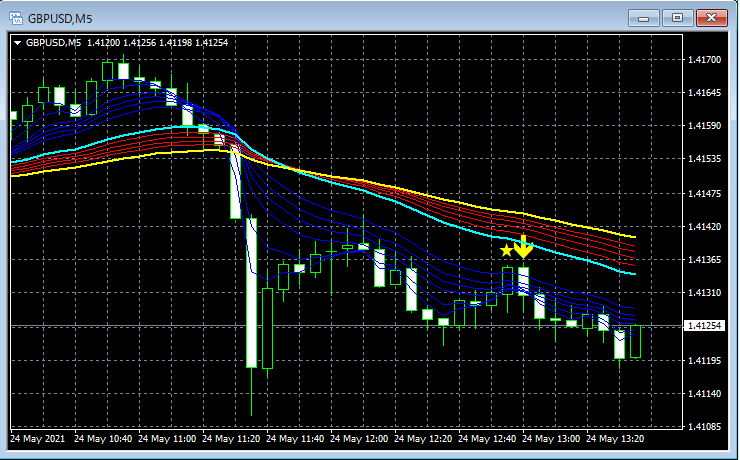Click price level 1.41700 on scale

tap(705, 59)
